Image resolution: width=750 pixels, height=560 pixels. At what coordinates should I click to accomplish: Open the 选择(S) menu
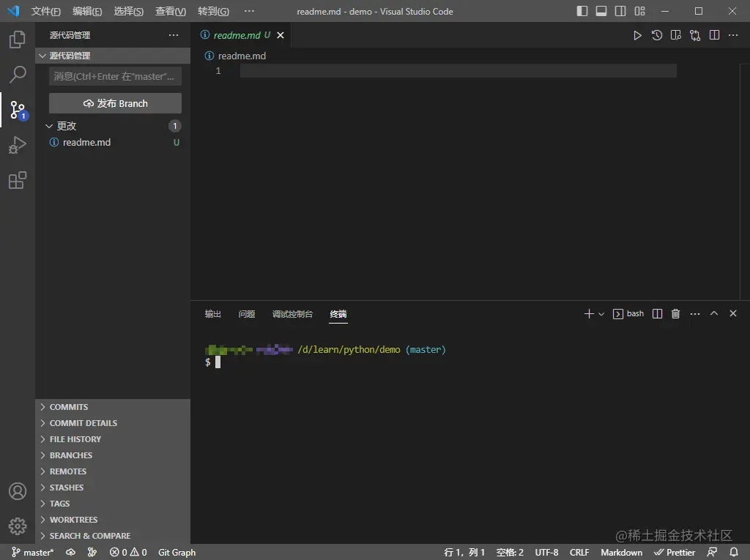(129, 12)
